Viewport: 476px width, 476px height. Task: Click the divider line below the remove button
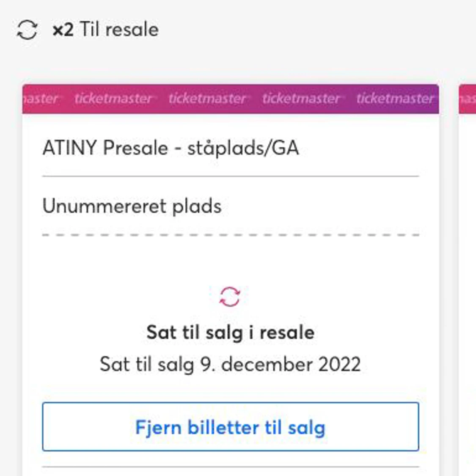231,467
